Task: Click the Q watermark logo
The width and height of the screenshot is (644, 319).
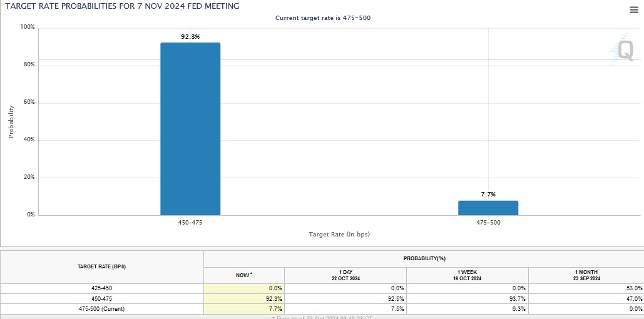Action: [624, 49]
